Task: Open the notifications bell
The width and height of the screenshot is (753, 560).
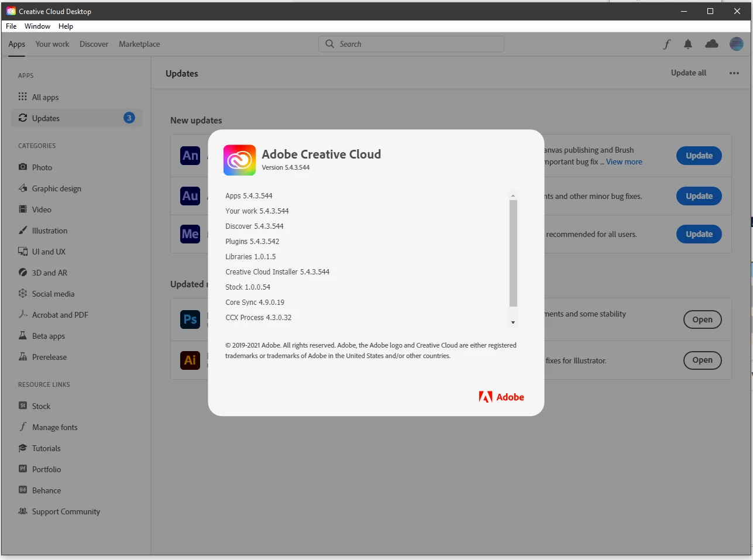Action: click(x=688, y=44)
